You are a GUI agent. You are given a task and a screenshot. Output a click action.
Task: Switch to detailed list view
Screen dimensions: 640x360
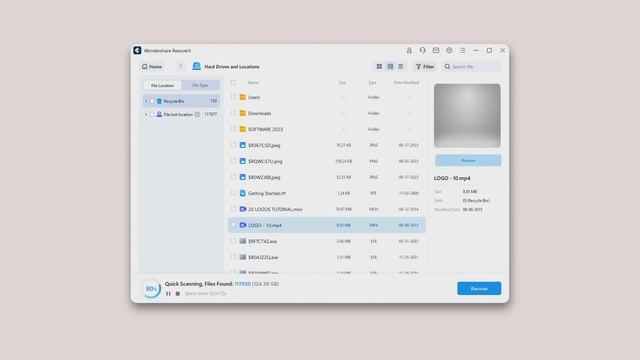(x=390, y=67)
